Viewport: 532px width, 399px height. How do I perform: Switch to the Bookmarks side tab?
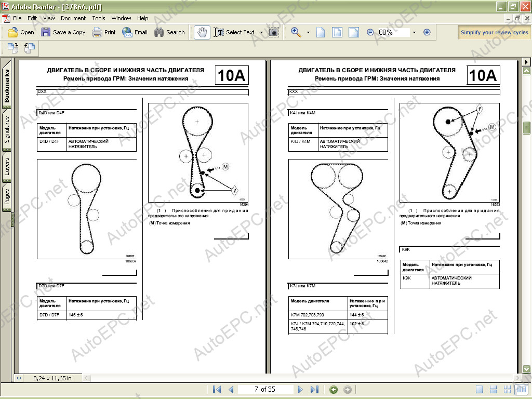7,86
